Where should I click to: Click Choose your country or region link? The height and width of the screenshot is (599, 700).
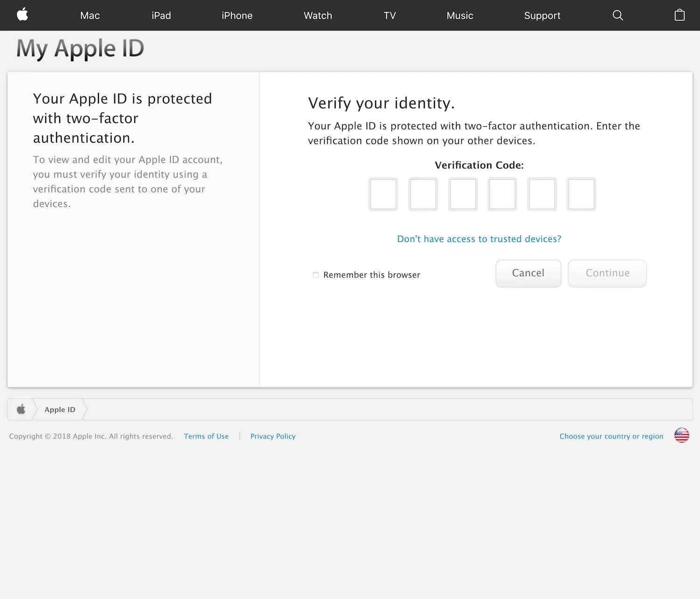(x=611, y=436)
